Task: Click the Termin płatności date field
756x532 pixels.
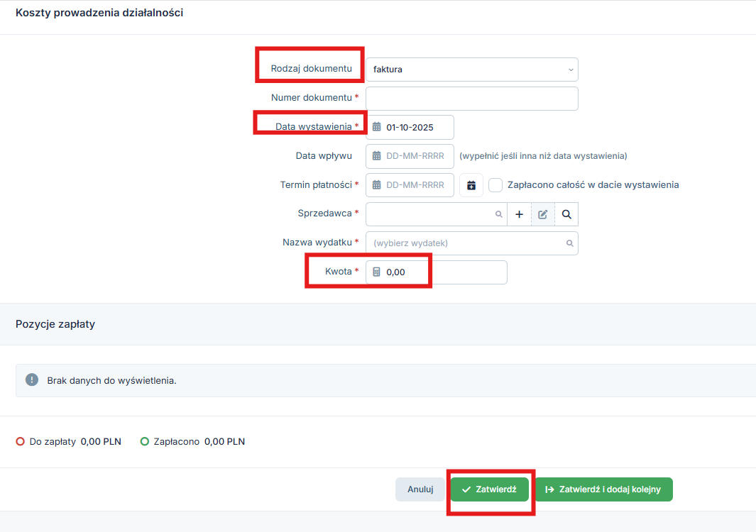Action: pyautogui.click(x=415, y=185)
